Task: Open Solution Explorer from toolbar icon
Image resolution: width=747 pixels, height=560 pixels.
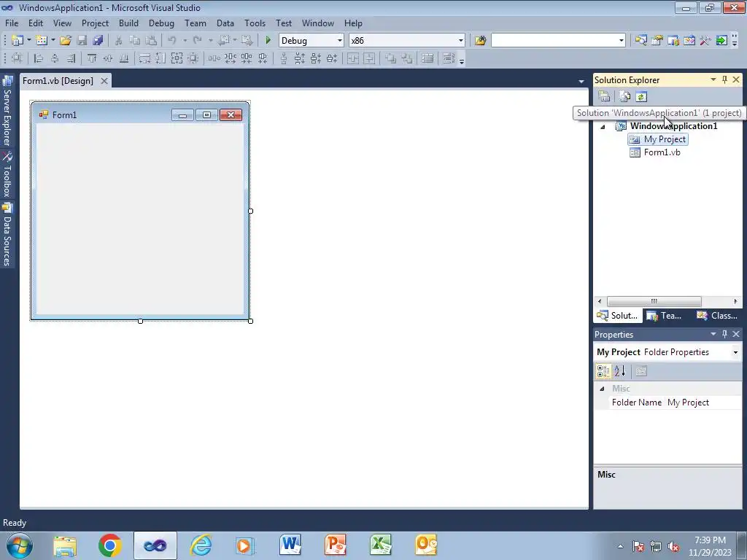Action: tap(640, 41)
